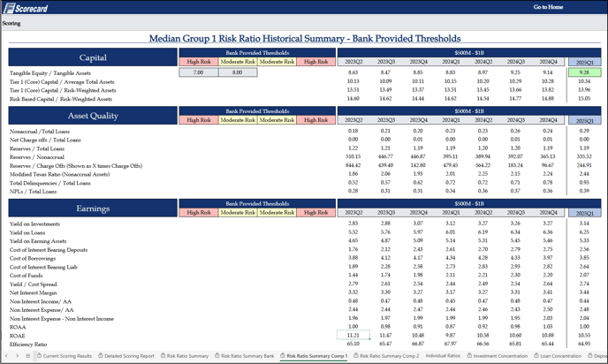Select the Tangible Equity / Tangible Assets row label
This screenshot has width=608, height=364.
coord(50,73)
